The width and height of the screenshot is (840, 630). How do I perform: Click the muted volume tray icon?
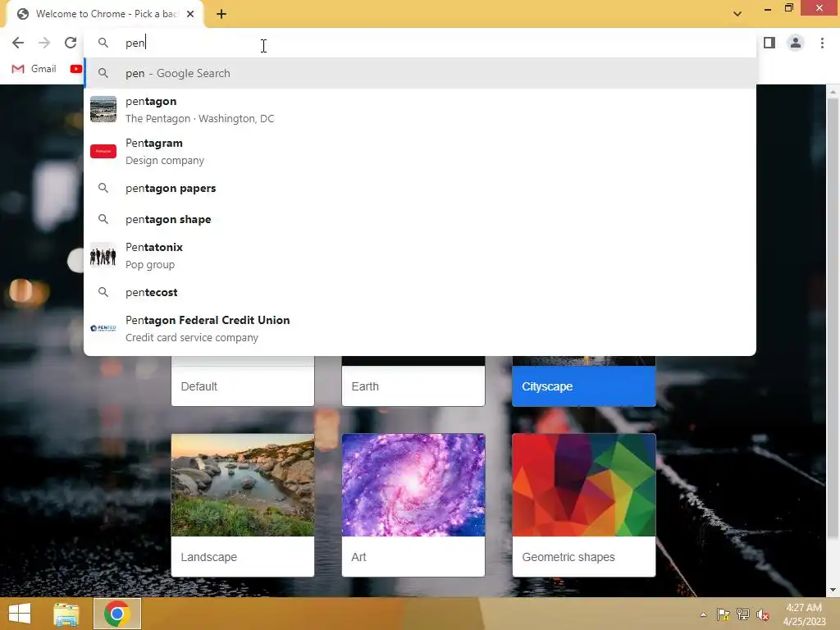(x=763, y=614)
